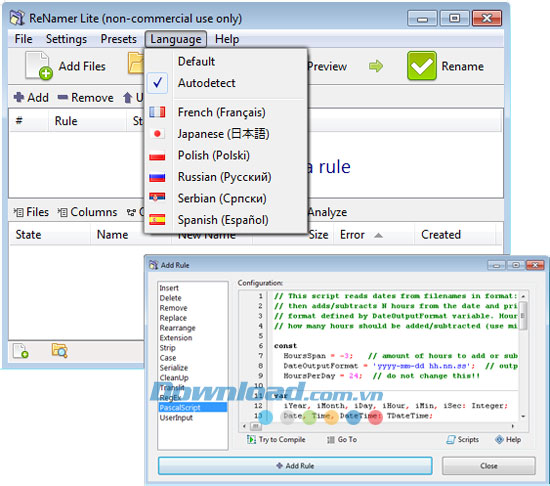
Task: Click the Try to Compile play icon
Action: (x=251, y=439)
